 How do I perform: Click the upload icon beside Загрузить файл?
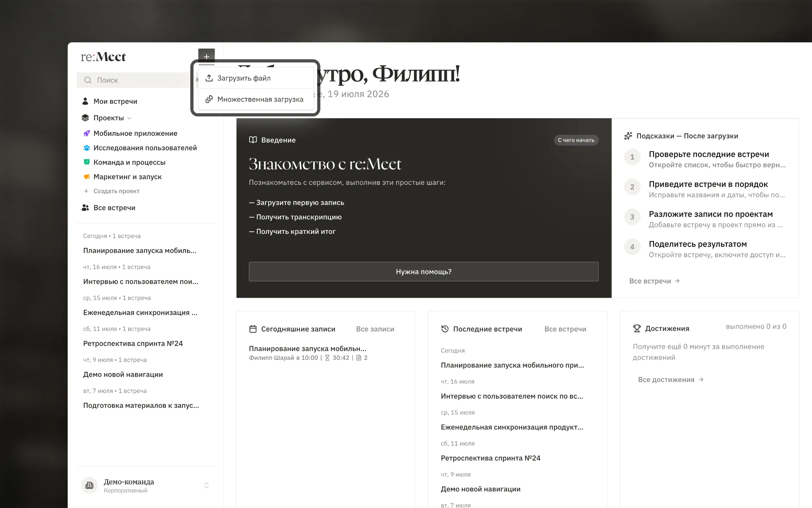tap(209, 78)
